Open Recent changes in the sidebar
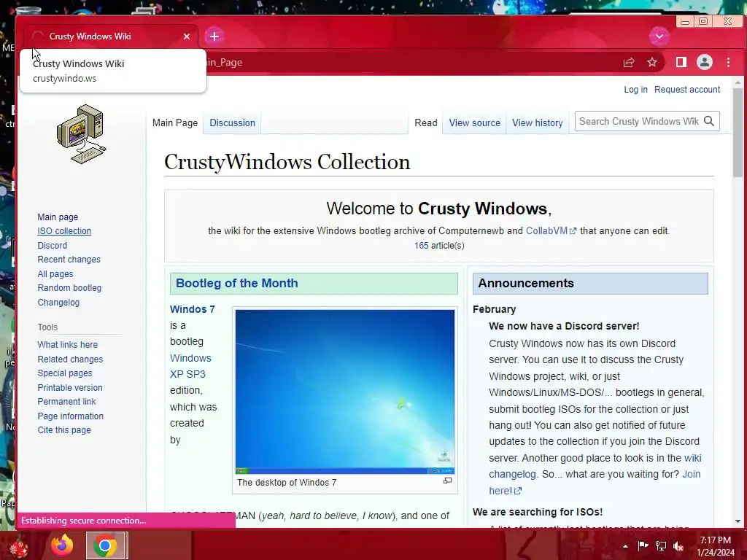The image size is (747, 560). click(x=69, y=260)
